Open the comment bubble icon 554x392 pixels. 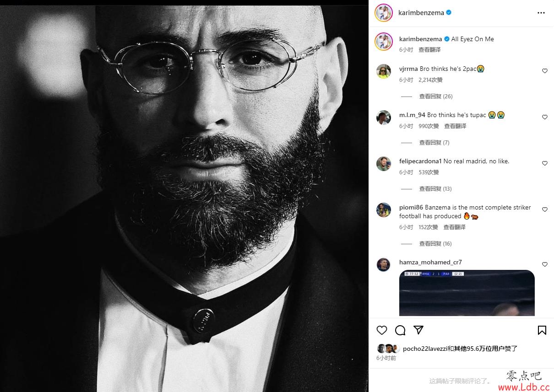400,330
